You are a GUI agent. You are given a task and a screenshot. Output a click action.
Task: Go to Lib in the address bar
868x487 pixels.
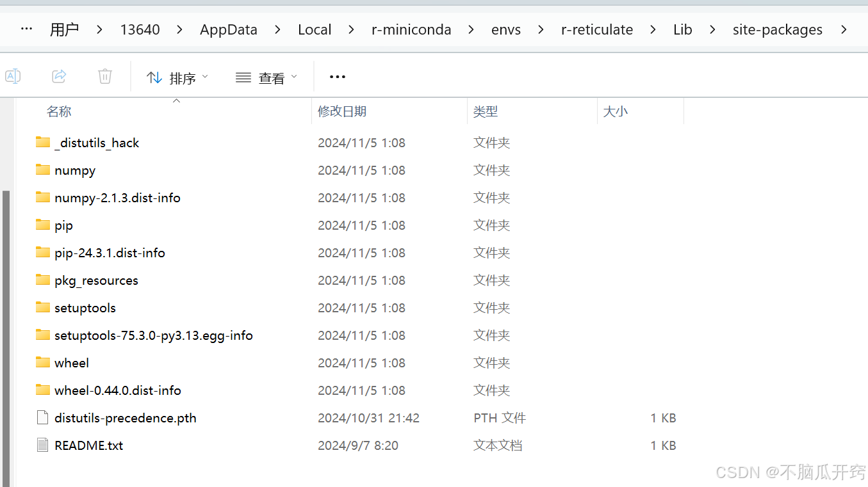click(683, 29)
